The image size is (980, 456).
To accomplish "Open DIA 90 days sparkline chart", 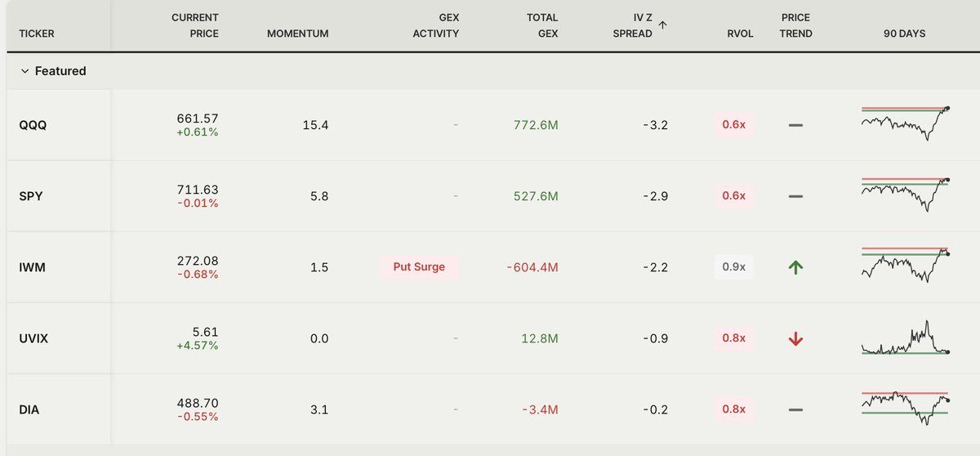I will point(905,407).
